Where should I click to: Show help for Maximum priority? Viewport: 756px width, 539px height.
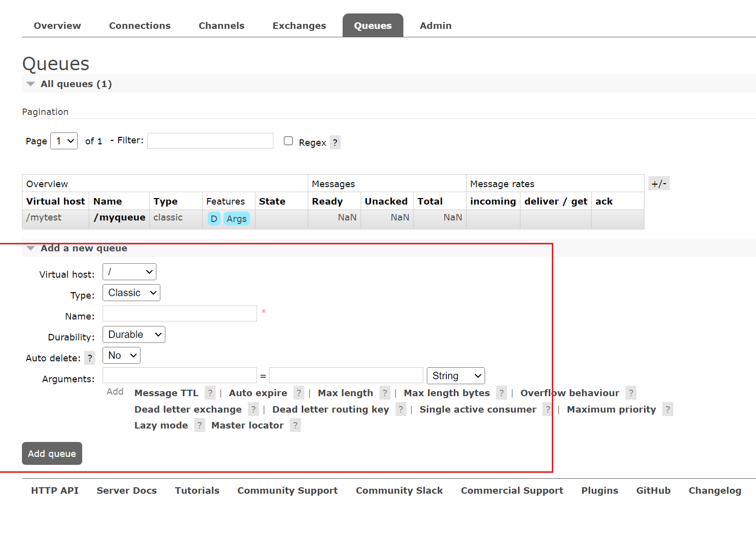click(668, 410)
